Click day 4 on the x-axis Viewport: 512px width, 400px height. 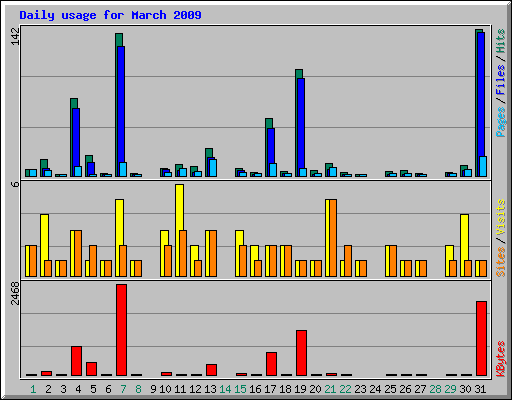tap(78, 389)
